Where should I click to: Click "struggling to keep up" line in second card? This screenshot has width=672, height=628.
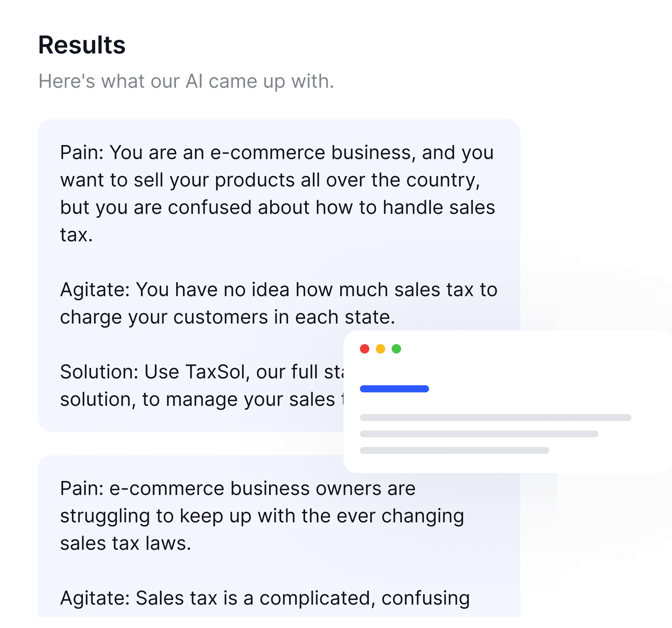pos(262,516)
